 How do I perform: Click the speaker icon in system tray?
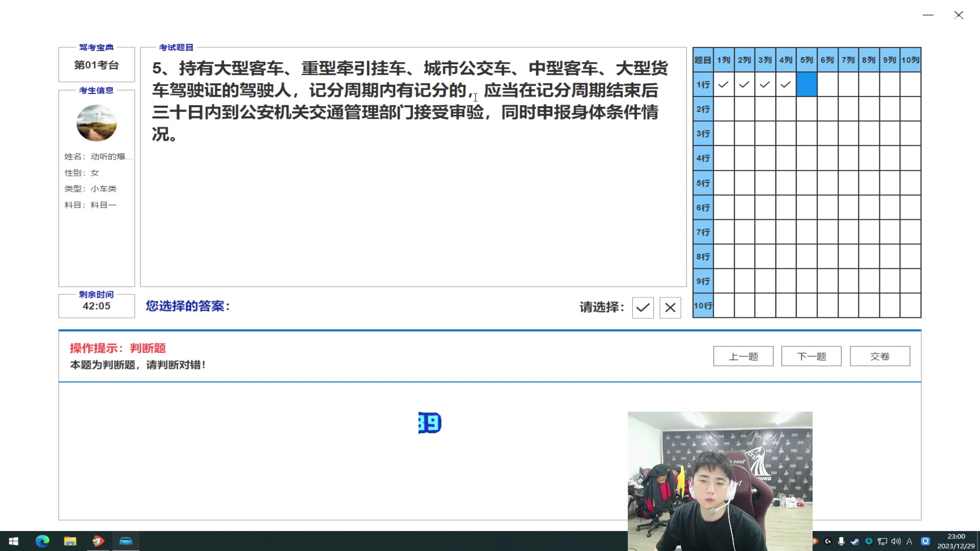pyautogui.click(x=896, y=541)
